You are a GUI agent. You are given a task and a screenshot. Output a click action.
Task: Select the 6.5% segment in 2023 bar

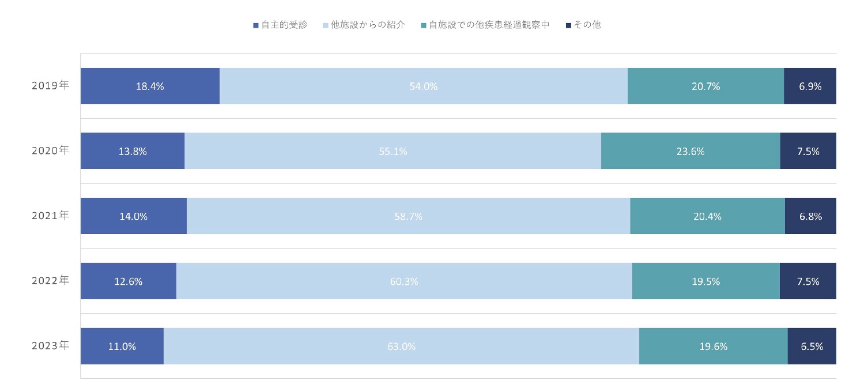[x=812, y=346]
